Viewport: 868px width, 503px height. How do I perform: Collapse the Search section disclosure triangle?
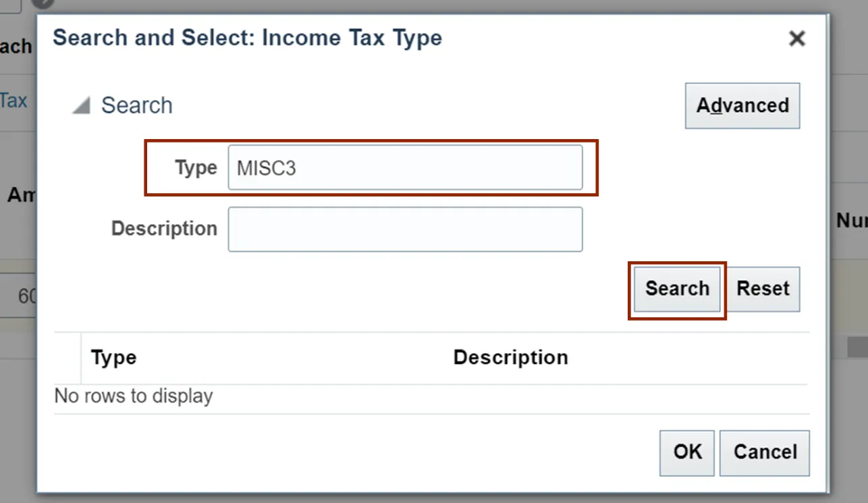pos(82,106)
